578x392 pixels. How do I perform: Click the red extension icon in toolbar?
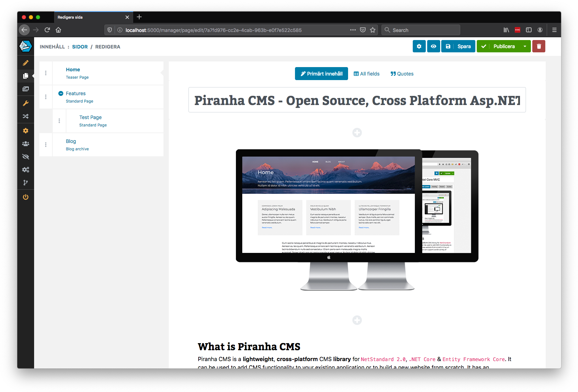pyautogui.click(x=518, y=30)
